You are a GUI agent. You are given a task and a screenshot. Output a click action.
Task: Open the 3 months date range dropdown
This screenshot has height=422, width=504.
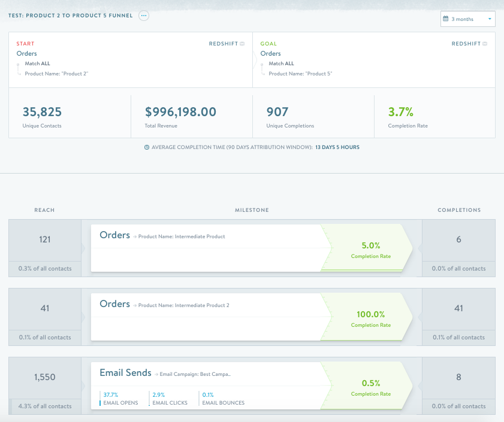pos(467,19)
